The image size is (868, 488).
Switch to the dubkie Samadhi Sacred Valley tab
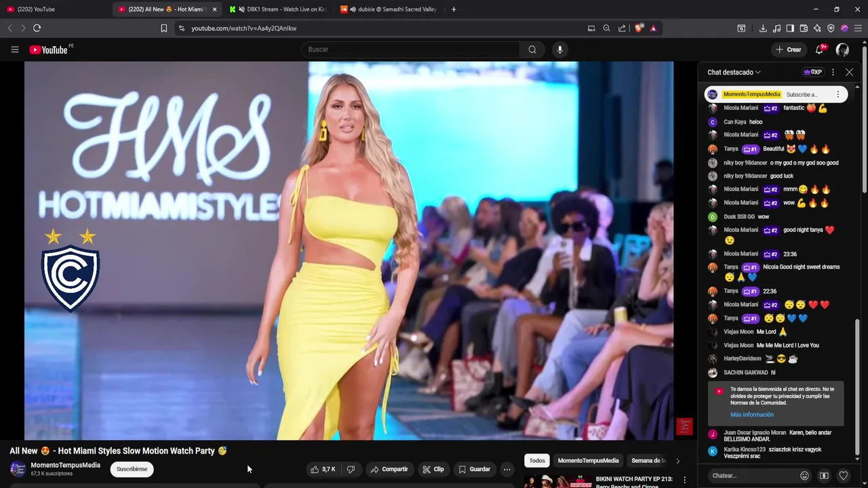pos(390,9)
